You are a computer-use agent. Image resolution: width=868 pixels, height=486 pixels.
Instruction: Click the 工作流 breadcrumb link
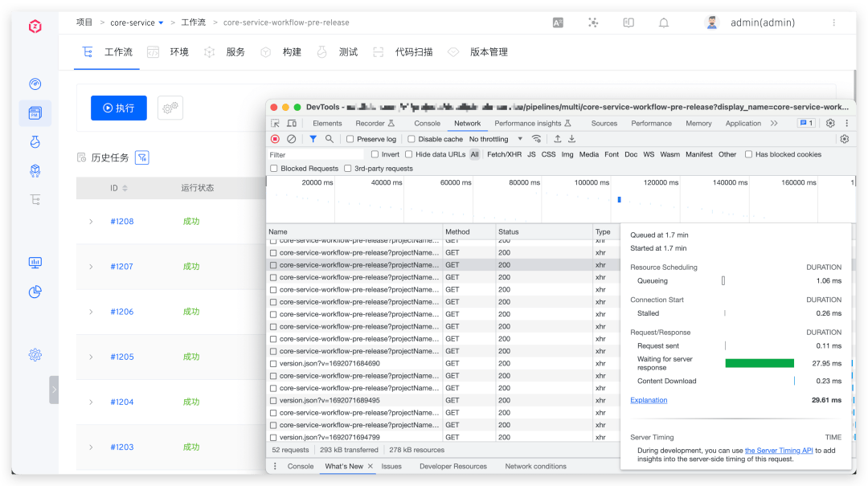193,22
